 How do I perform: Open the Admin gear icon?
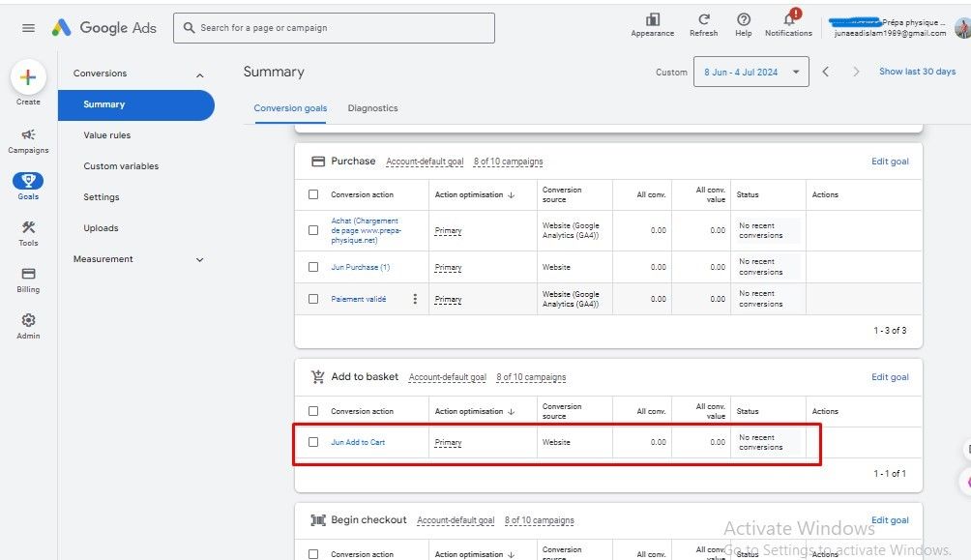(28, 325)
